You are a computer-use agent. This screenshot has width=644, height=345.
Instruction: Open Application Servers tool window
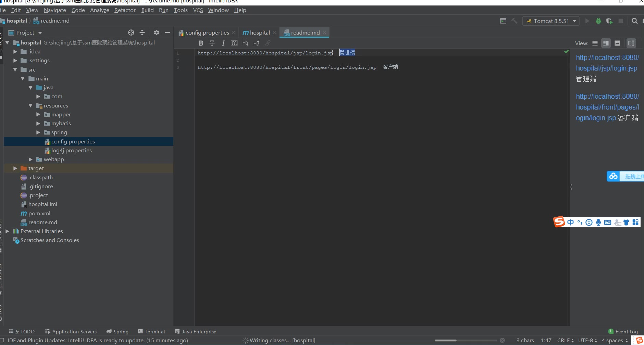point(71,332)
